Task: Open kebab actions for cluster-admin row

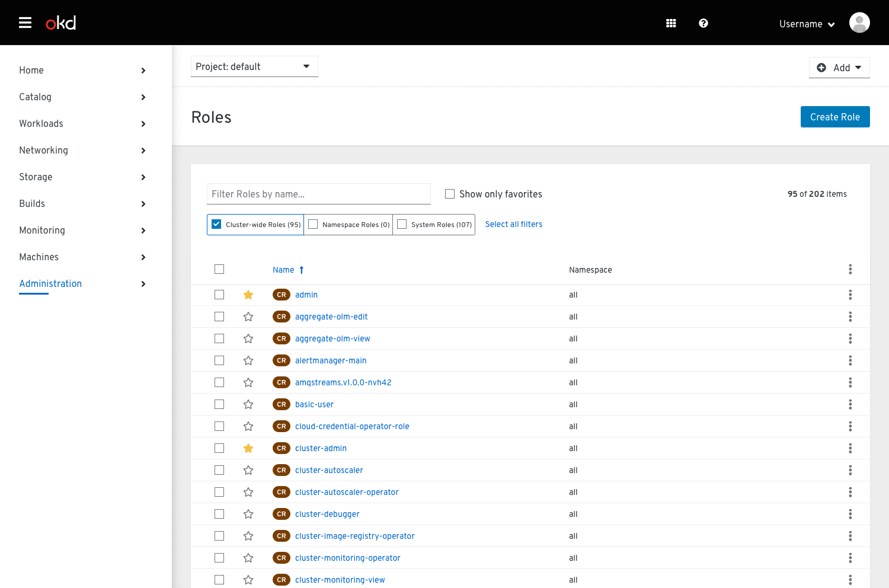Action: pyautogui.click(x=850, y=448)
